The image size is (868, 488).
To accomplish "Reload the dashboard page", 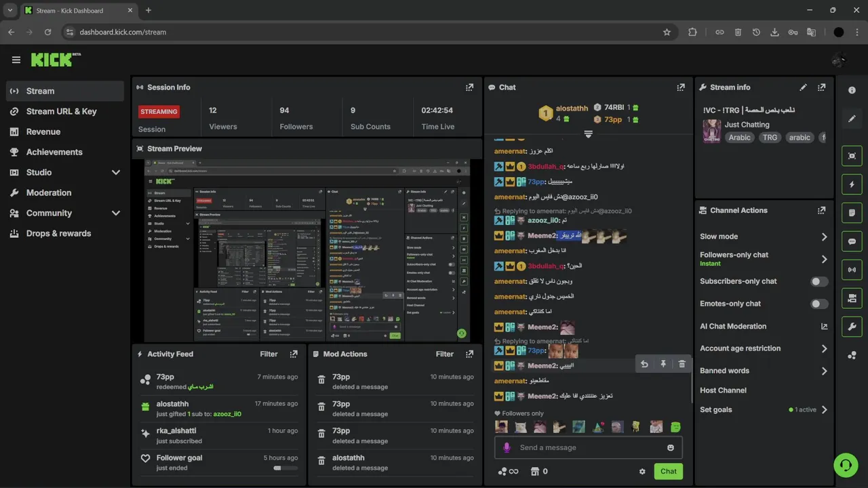I will [47, 32].
